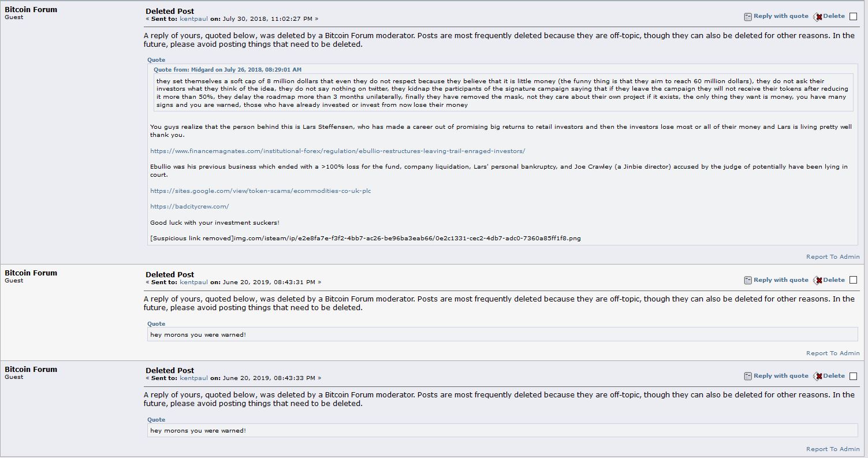868x458 pixels.
Task: Check the box for 08:43:33 PM message
Action: click(x=853, y=376)
